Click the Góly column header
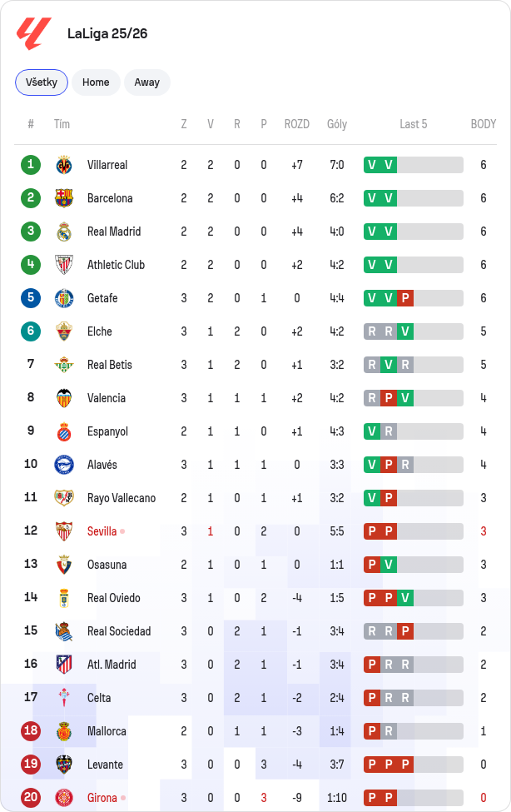This screenshot has height=812, width=511. coord(337,124)
